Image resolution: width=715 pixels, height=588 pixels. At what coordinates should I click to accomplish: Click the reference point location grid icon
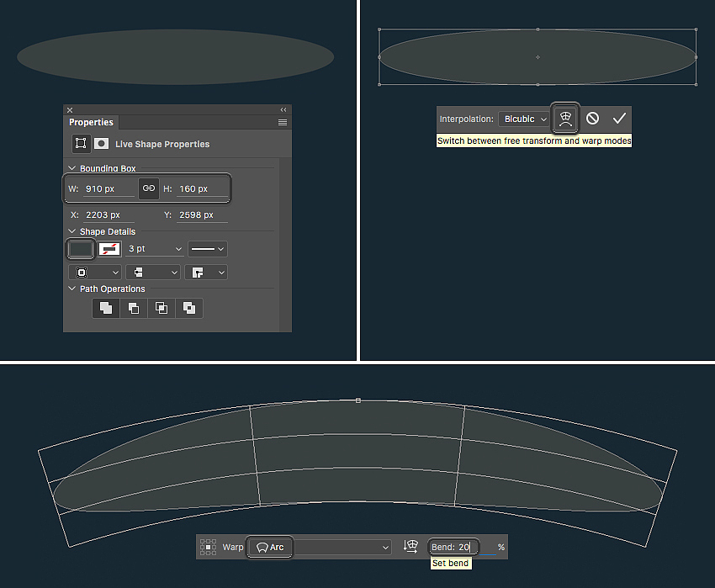tap(208, 548)
